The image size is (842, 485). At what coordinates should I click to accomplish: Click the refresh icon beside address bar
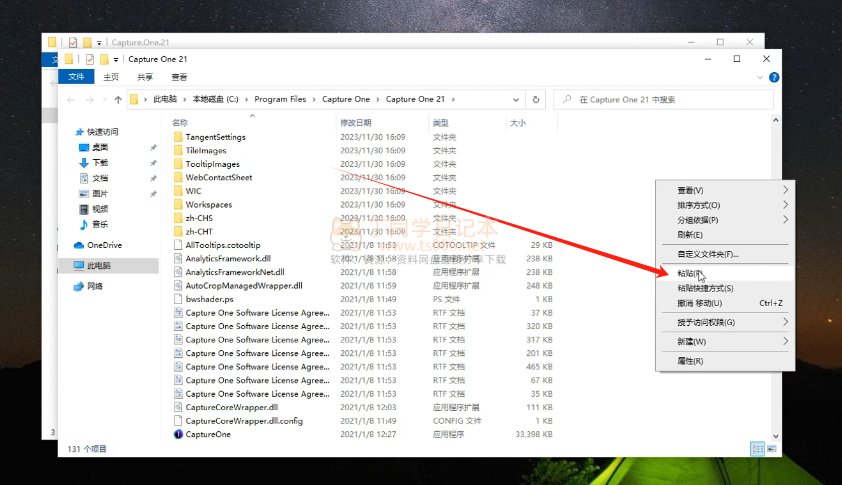click(x=536, y=100)
